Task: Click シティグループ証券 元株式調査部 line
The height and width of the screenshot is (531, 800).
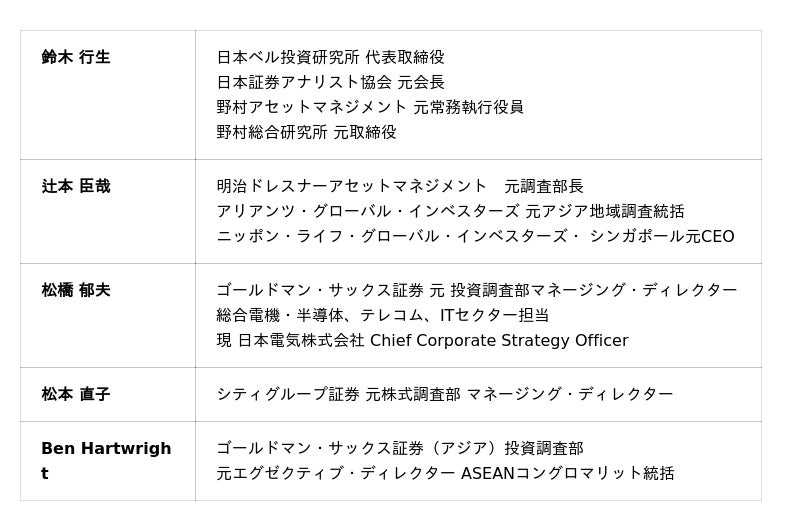Action: [444, 394]
